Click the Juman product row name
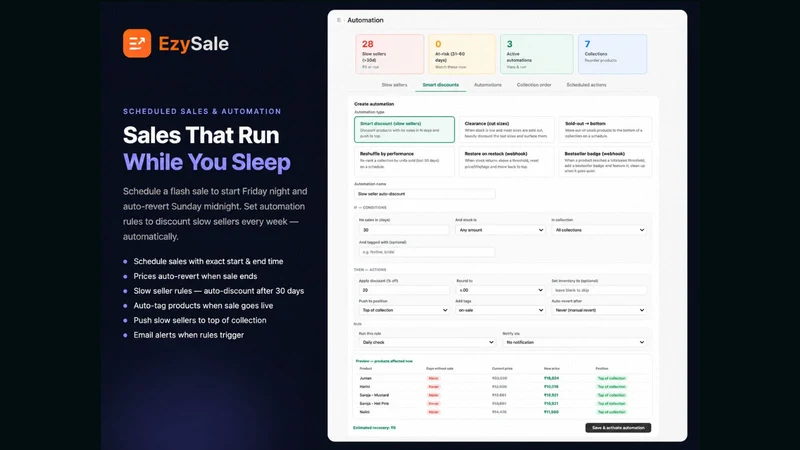Image resolution: width=800 pixels, height=450 pixels. pyautogui.click(x=365, y=378)
